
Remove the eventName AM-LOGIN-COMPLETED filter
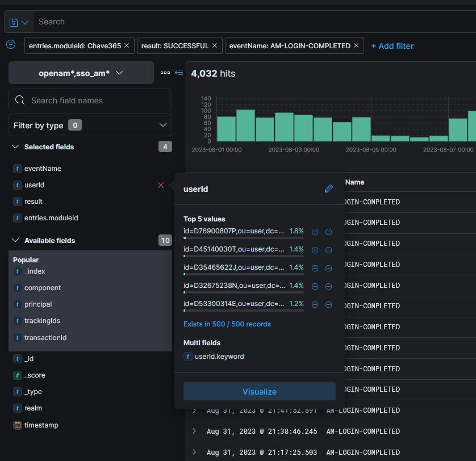pos(356,45)
